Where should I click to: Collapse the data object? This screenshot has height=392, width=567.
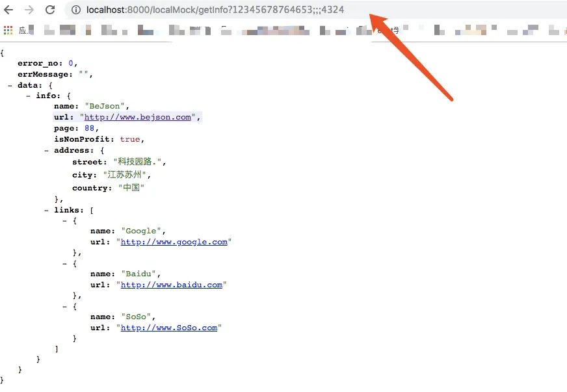click(10, 85)
